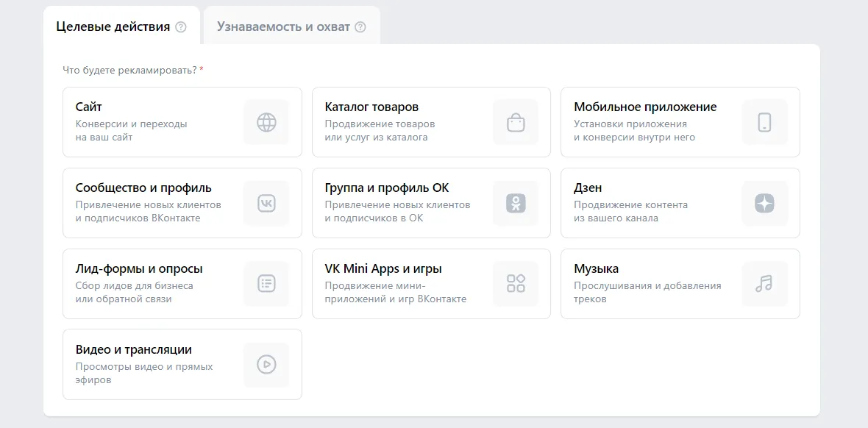This screenshot has width=868, height=428.
Task: Click 'Продвижение контента из вашего канала' description
Action: (x=630, y=212)
